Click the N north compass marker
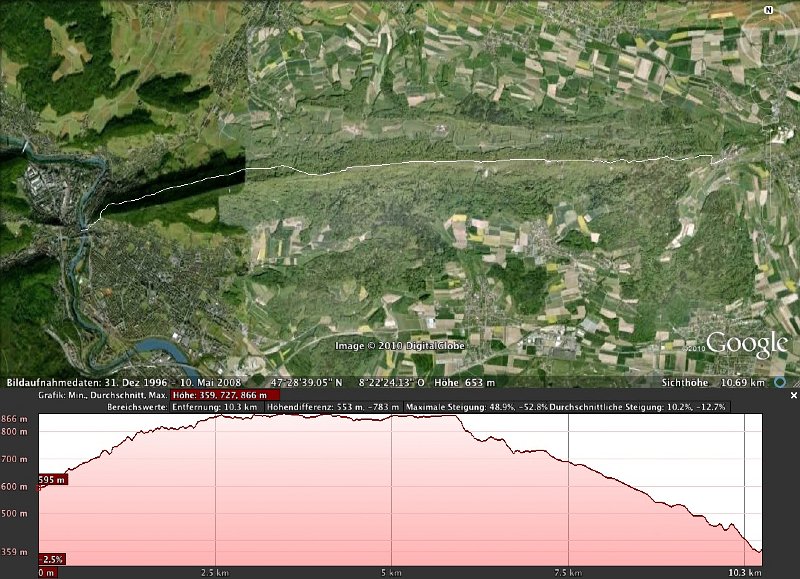Viewport: 800px width, 579px height. click(768, 10)
